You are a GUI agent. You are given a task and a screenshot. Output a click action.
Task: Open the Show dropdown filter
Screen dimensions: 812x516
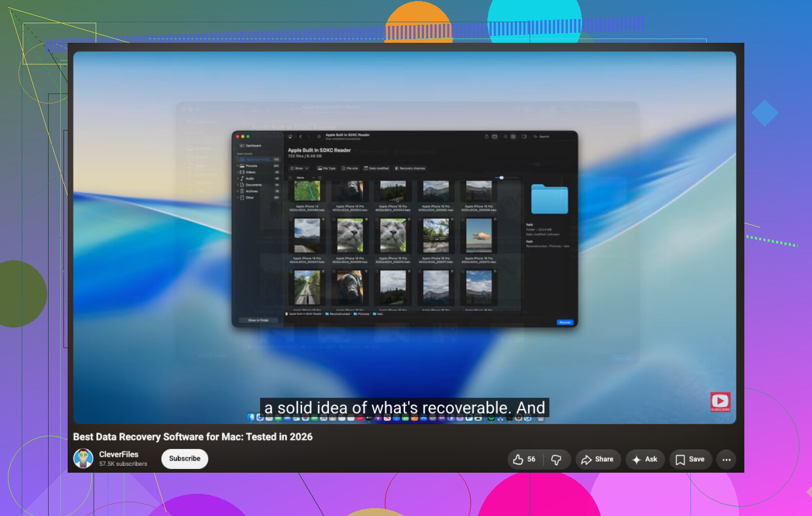point(299,168)
